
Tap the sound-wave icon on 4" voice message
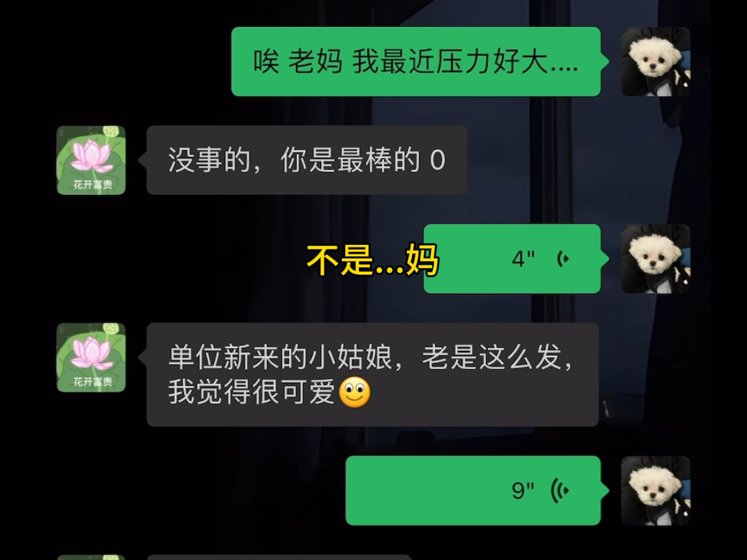[x=563, y=259]
